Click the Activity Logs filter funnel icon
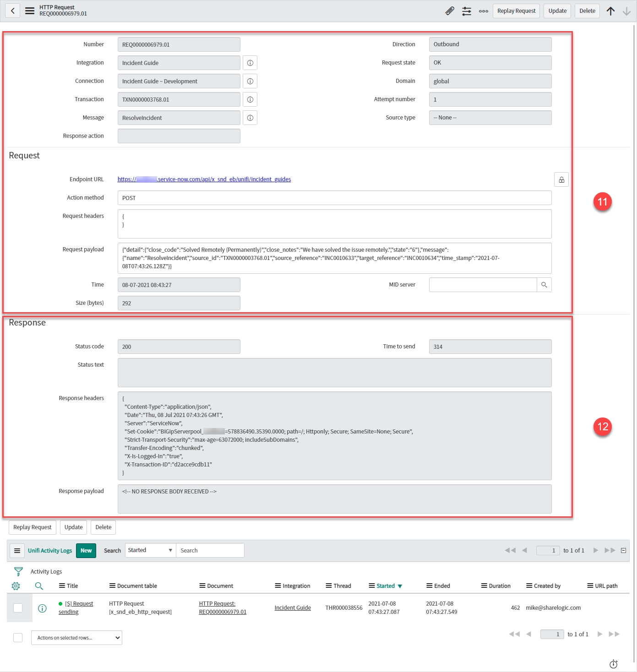The height and width of the screenshot is (672, 637). [x=18, y=571]
